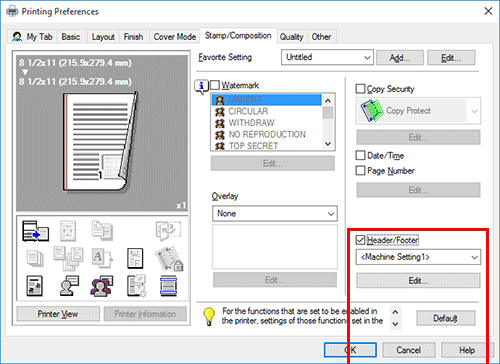This screenshot has height=364, width=500.
Task: Open the Favorite Setting dropdown showing Untitled
Action: pyautogui.click(x=327, y=57)
